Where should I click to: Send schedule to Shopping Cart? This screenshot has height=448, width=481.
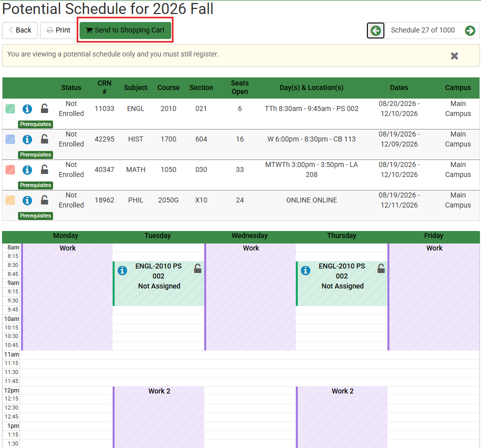pyautogui.click(x=125, y=30)
